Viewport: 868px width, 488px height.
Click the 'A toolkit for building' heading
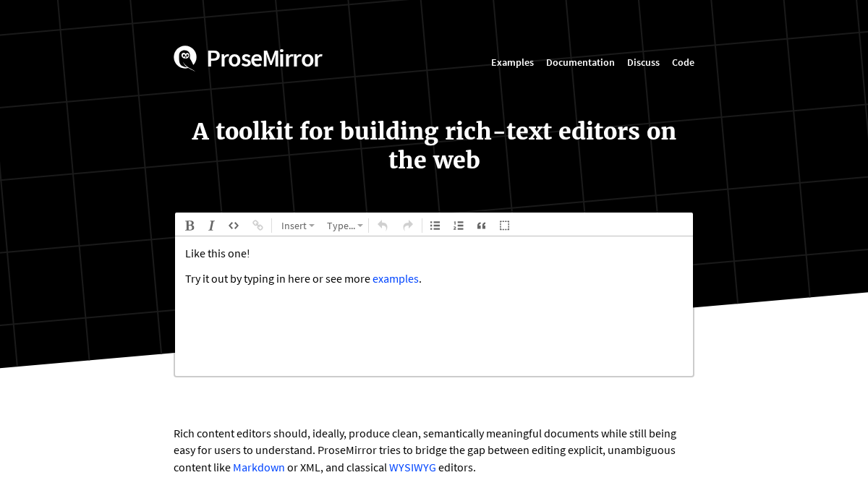coord(434,145)
